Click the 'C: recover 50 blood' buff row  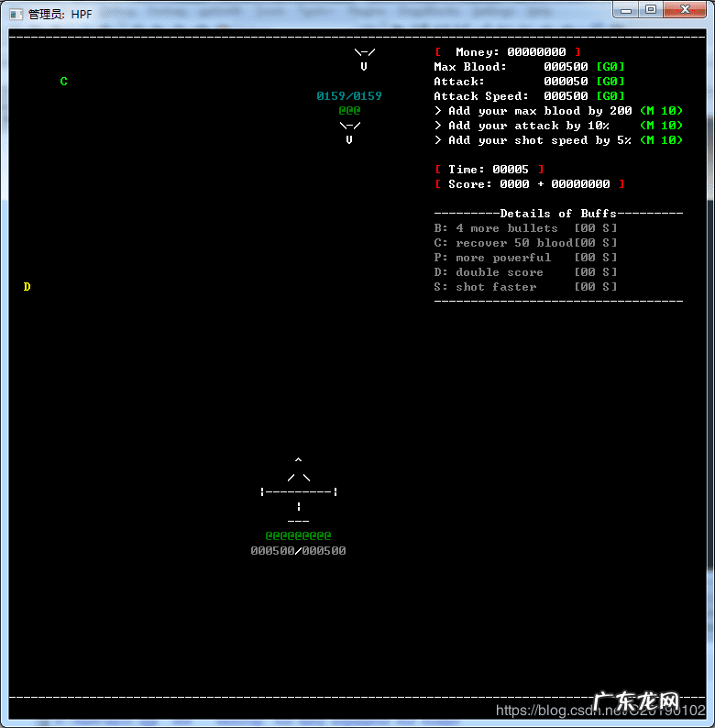(x=525, y=243)
